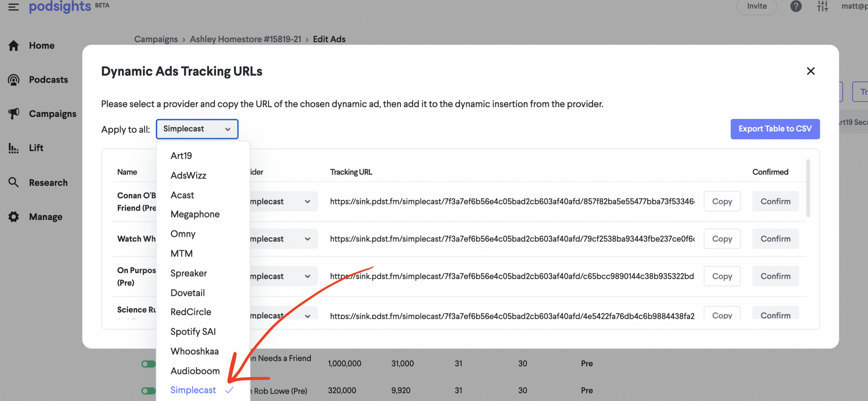The image size is (868, 401).
Task: Open Podcasts via its sidebar icon
Action: pos(14,80)
